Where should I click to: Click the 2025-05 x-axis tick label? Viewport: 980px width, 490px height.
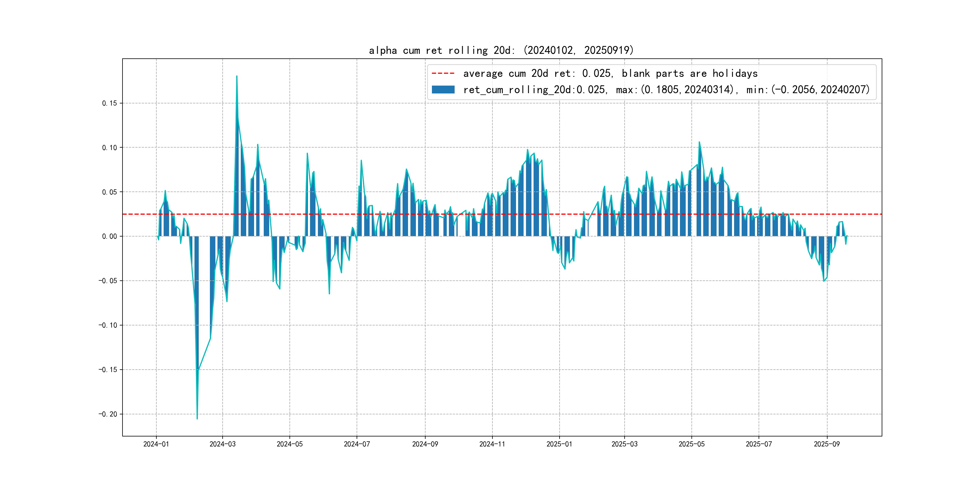coord(691,444)
